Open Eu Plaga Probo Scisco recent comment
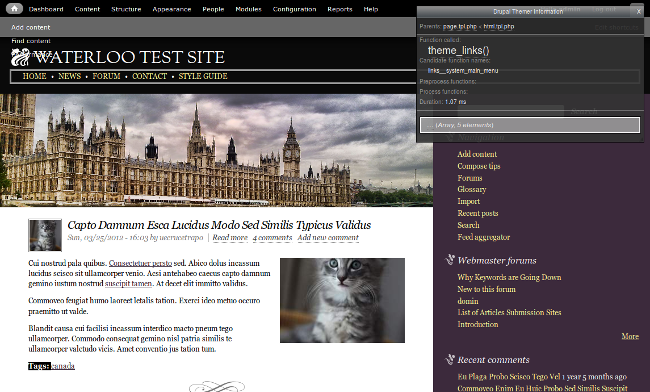 (x=509, y=377)
